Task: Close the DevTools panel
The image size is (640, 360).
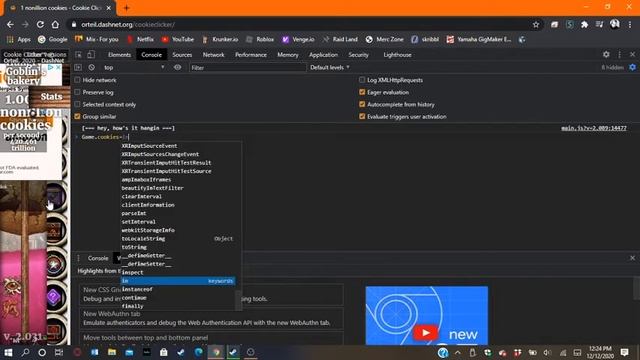Action: (x=632, y=54)
